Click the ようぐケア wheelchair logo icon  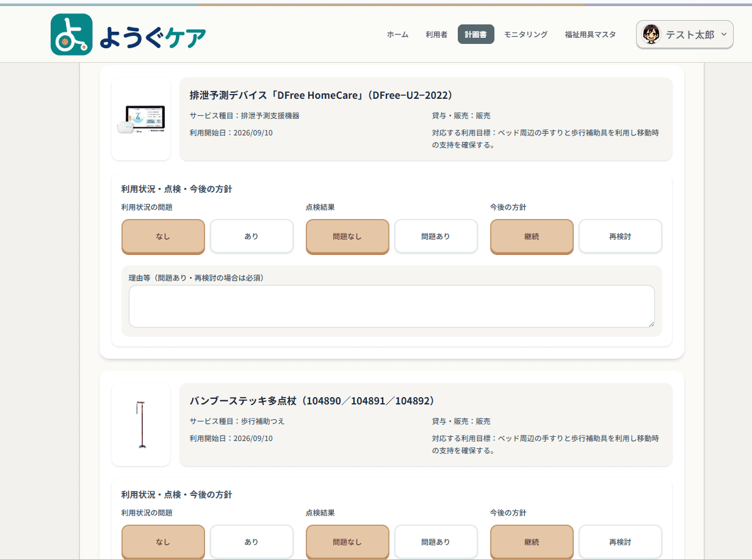click(x=71, y=35)
